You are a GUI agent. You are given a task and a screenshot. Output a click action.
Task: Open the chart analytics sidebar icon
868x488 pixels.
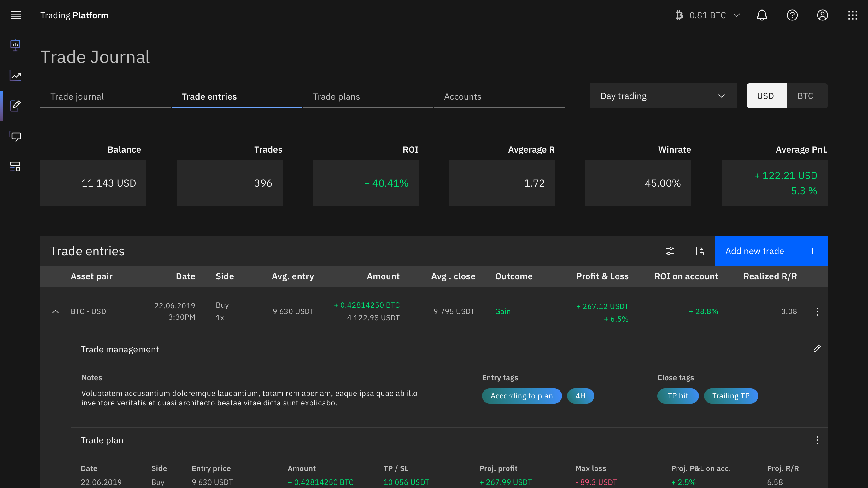pyautogui.click(x=15, y=75)
